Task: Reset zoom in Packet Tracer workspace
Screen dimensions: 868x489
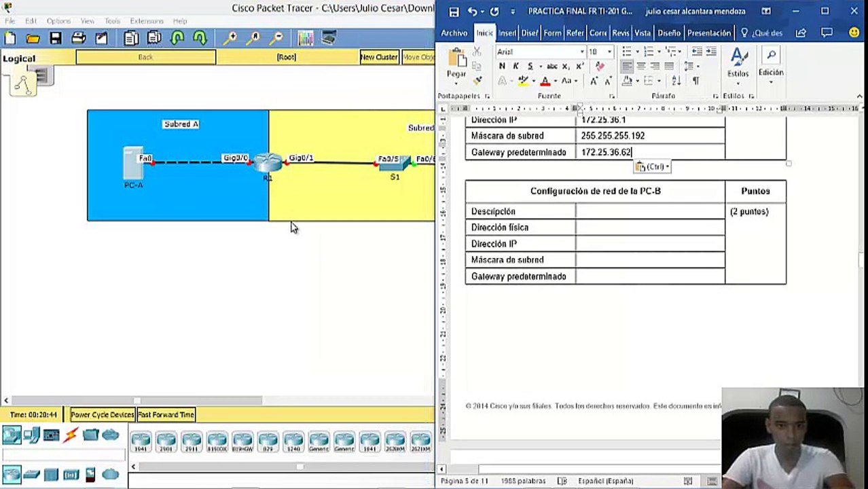Action: pos(253,39)
